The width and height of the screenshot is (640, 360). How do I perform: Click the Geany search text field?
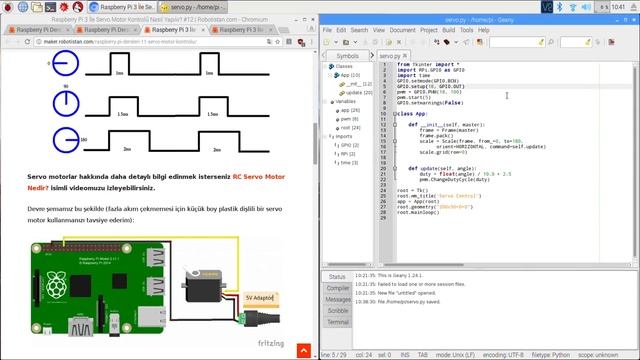518,42
